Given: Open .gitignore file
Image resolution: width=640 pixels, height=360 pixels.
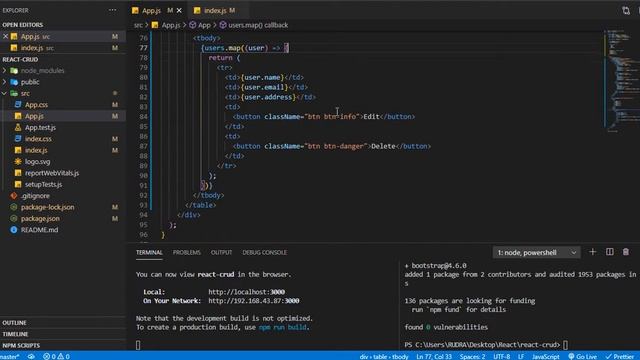Looking at the screenshot, I should (35, 196).
